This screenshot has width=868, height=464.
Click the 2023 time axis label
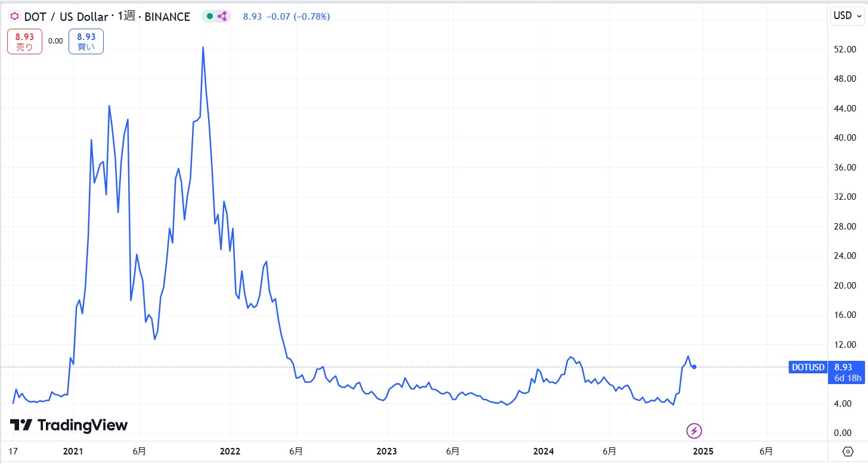point(386,451)
